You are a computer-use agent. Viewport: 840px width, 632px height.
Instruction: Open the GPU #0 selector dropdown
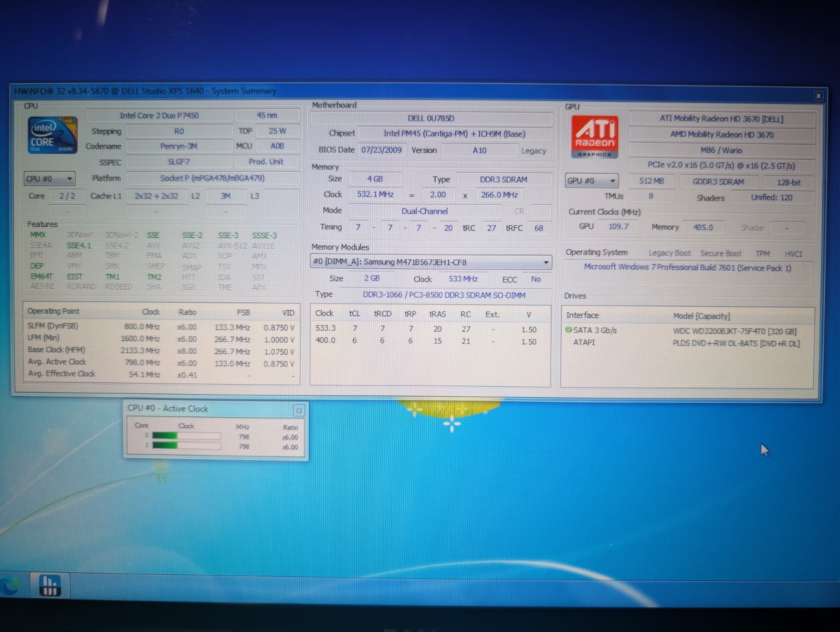(x=592, y=181)
